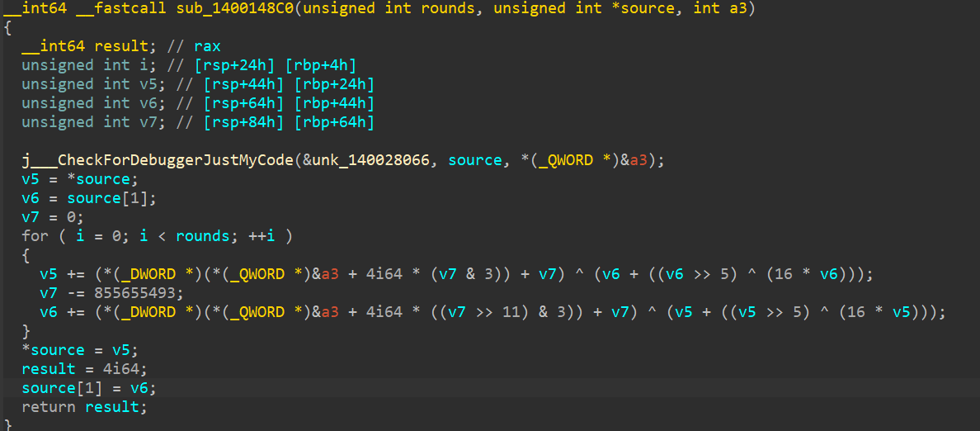The height and width of the screenshot is (431, 980).
Task: Click the '[rsp+64h]' stack comment
Action: coord(244,102)
